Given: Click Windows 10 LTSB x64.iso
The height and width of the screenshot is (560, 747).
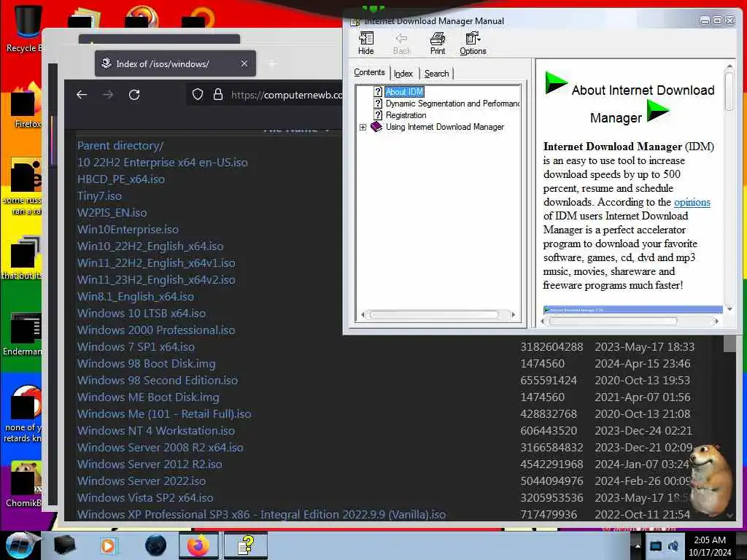Looking at the screenshot, I should [142, 313].
